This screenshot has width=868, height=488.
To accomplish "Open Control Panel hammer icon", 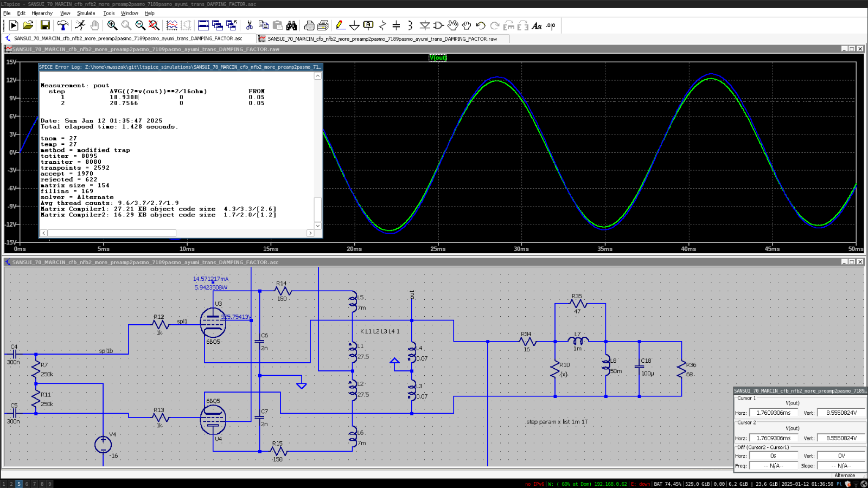I will 62,25.
